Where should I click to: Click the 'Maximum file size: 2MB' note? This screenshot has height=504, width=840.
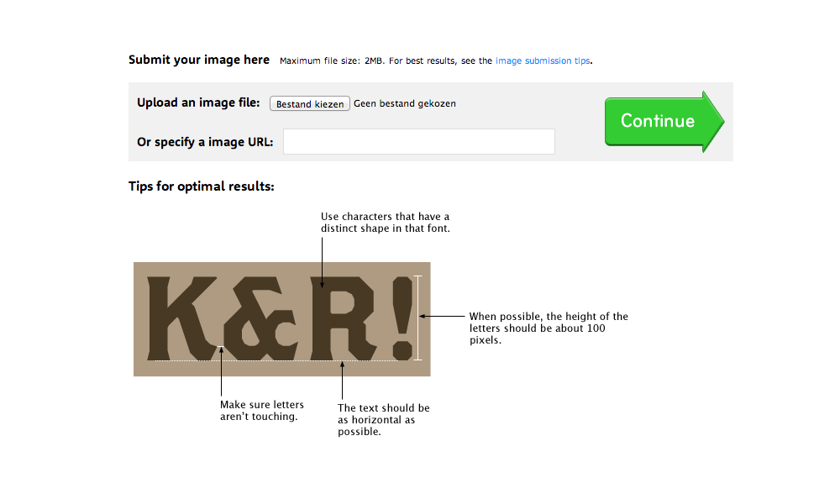pos(332,60)
